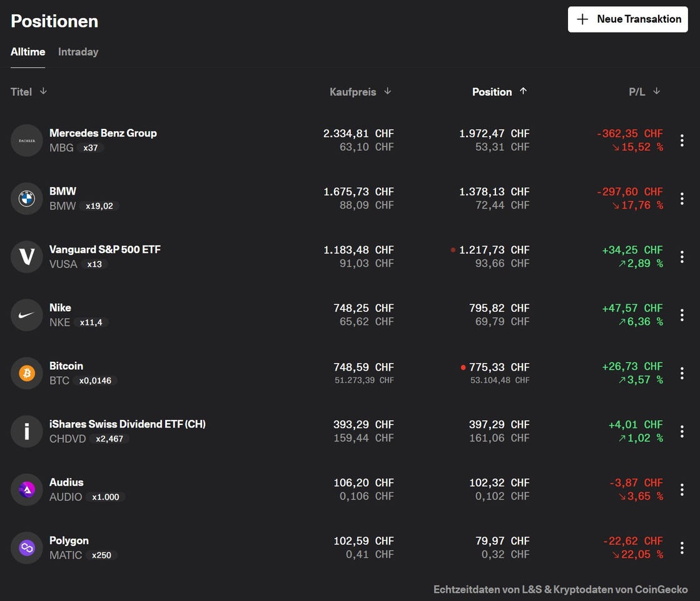The width and height of the screenshot is (700, 601).
Task: Click the +47,57 CHF gain value
Action: point(632,308)
